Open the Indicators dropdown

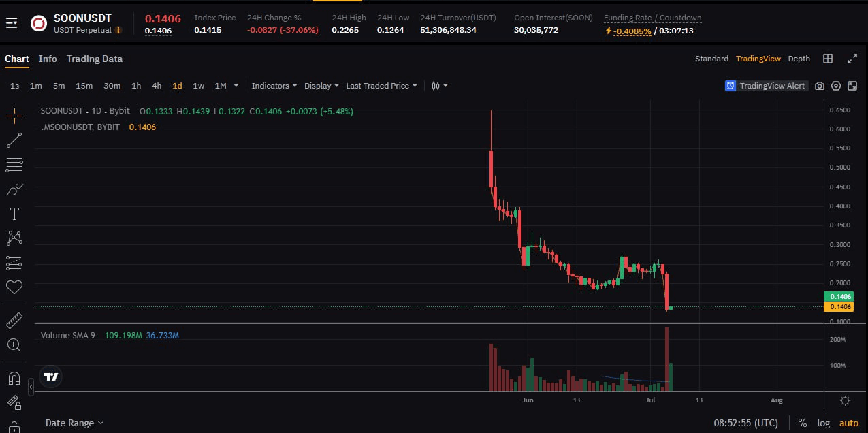point(274,86)
